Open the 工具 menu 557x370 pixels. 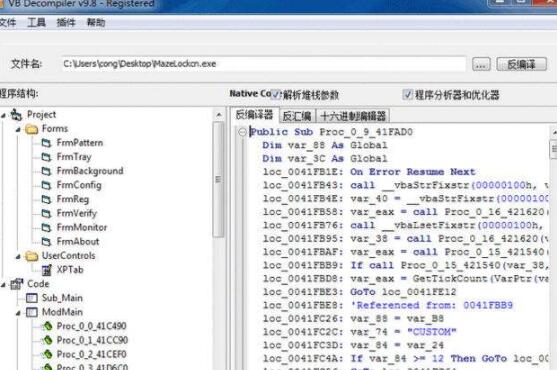(37, 23)
